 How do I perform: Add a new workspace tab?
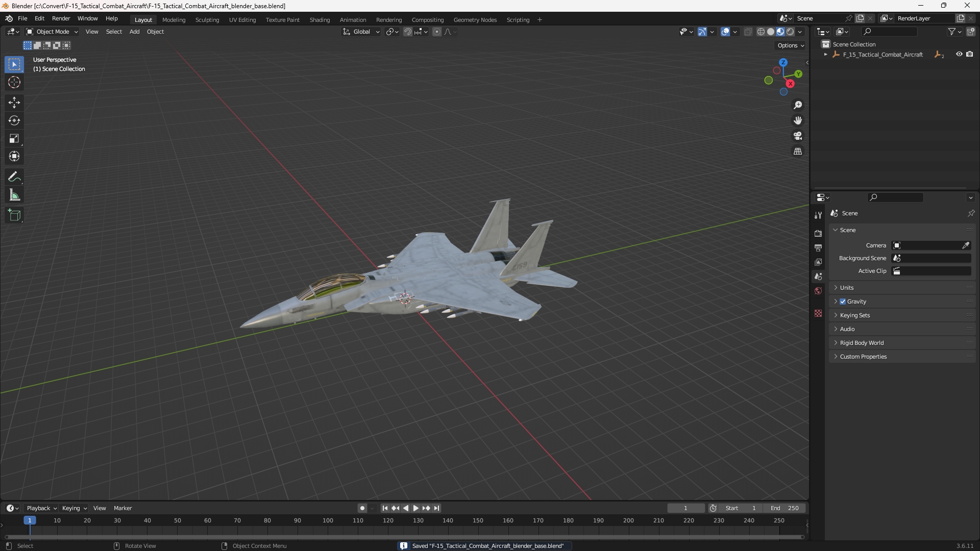540,20
